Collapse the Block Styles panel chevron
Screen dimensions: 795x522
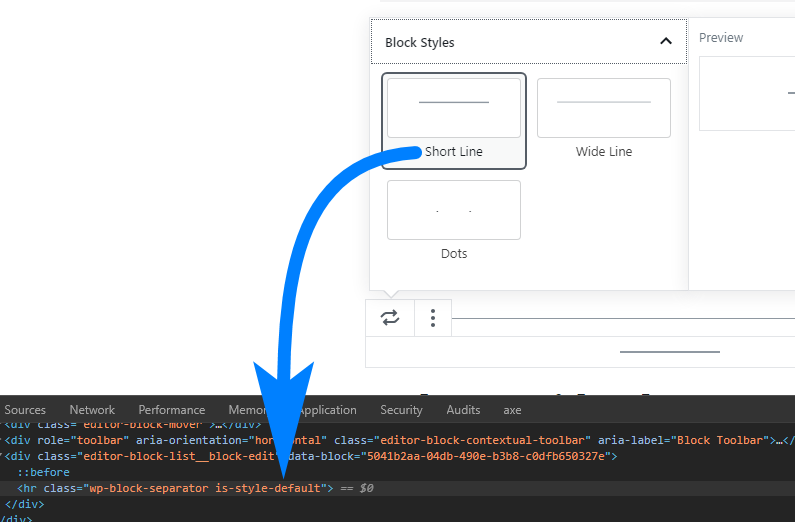(666, 42)
